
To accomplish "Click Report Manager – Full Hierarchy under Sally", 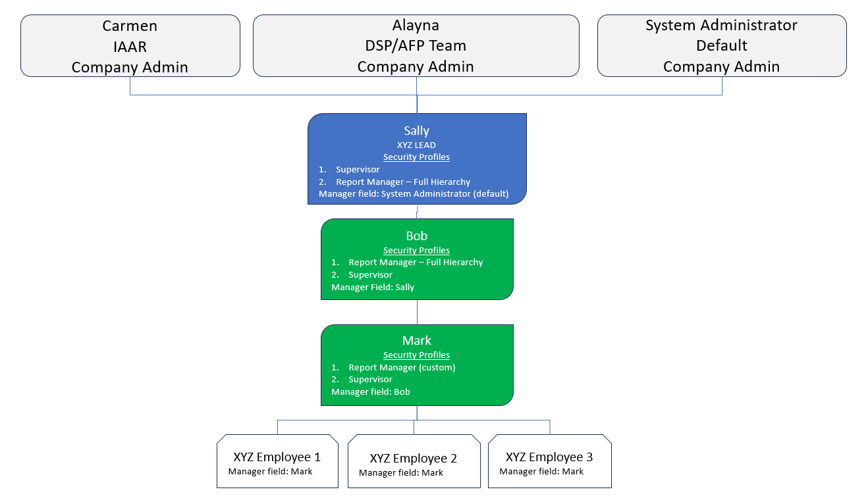I will (x=403, y=182).
